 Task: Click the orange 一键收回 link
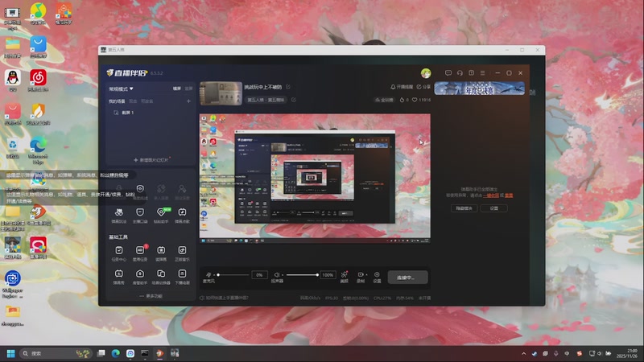(491, 195)
